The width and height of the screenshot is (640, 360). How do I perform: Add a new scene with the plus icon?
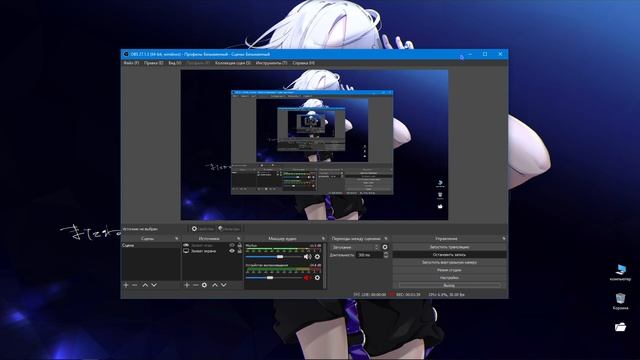pyautogui.click(x=126, y=285)
